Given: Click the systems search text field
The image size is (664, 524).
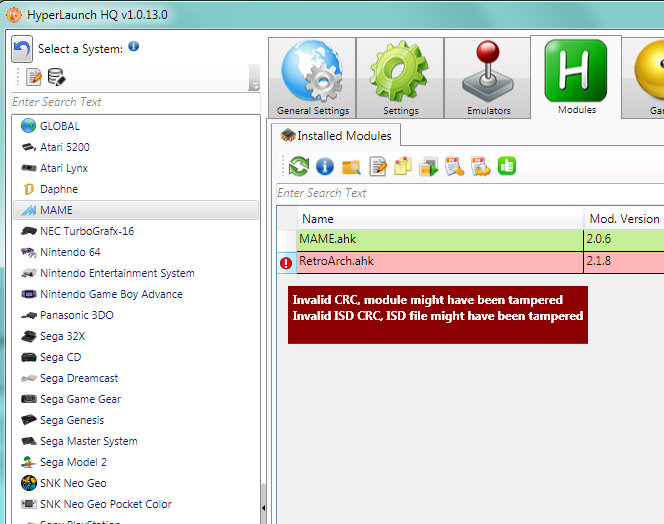Looking at the screenshot, I should point(136,102).
